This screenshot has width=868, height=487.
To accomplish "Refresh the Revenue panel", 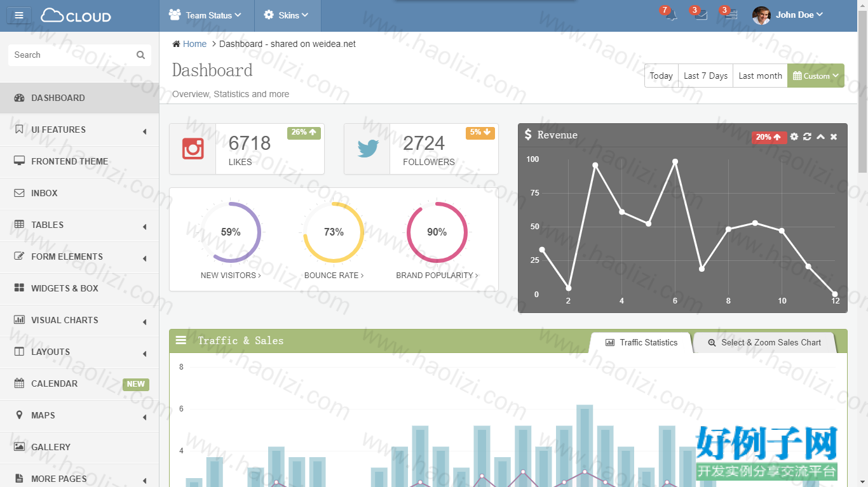I will [807, 137].
